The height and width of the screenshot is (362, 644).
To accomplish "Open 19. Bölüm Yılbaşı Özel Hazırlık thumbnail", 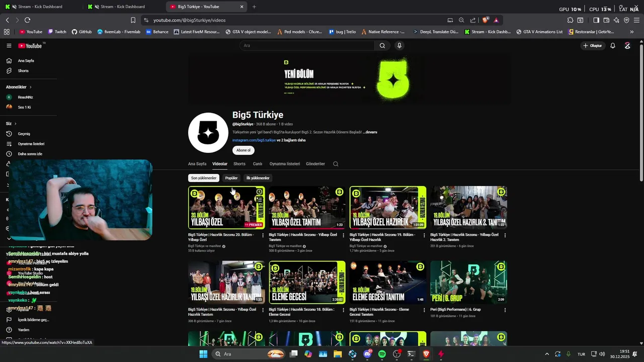I will click(388, 208).
